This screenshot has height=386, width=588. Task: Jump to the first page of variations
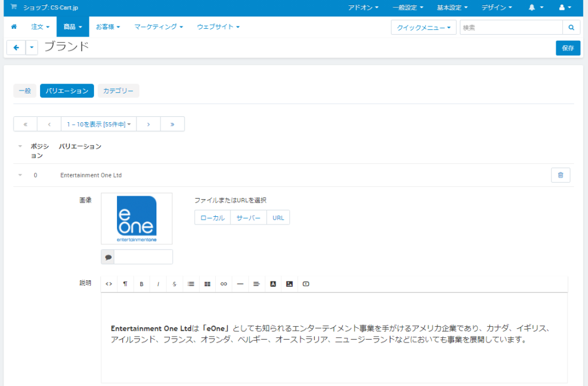coord(25,124)
